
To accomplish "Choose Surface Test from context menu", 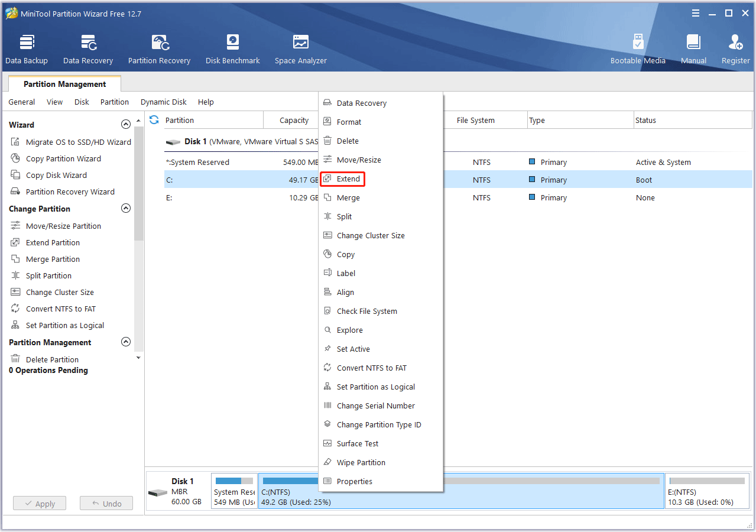I will [x=381, y=443].
